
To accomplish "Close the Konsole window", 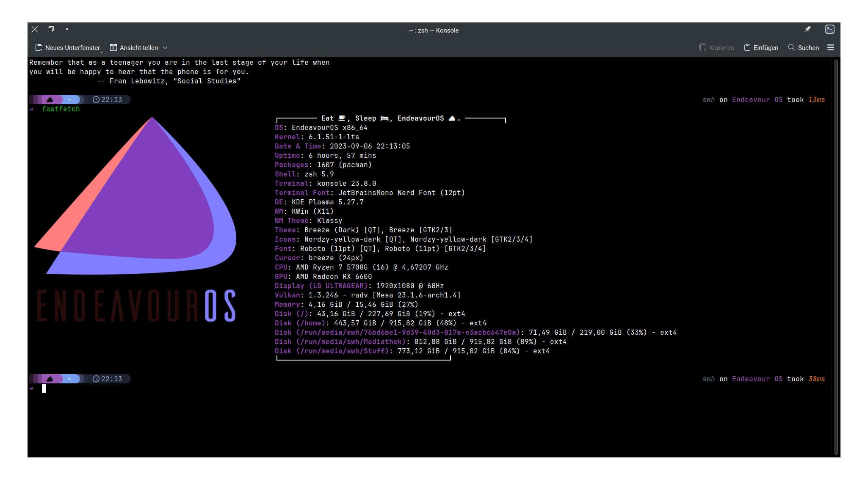I will [x=35, y=29].
